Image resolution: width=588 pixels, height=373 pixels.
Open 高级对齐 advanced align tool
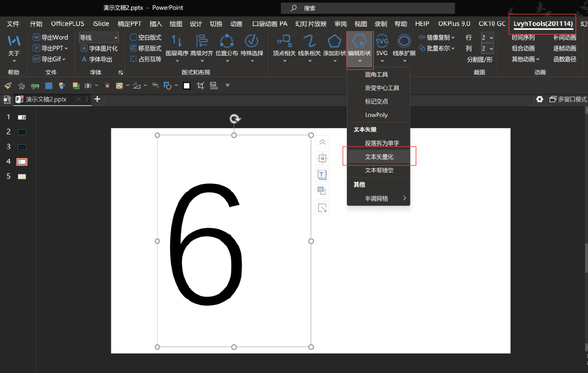(x=202, y=48)
